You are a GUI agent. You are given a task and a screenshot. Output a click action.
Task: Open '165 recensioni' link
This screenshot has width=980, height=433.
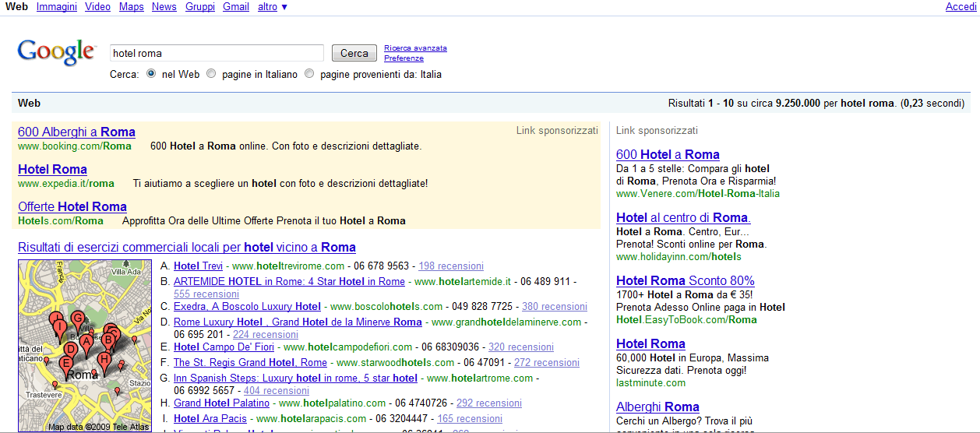coord(470,419)
